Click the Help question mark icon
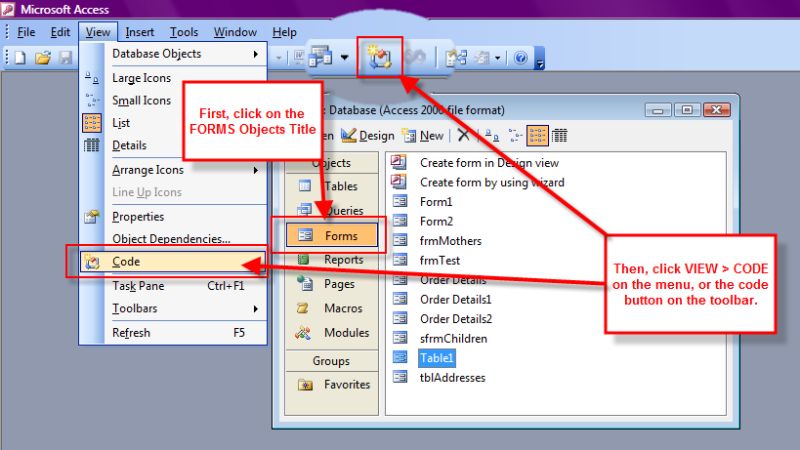The image size is (800, 450). (521, 58)
